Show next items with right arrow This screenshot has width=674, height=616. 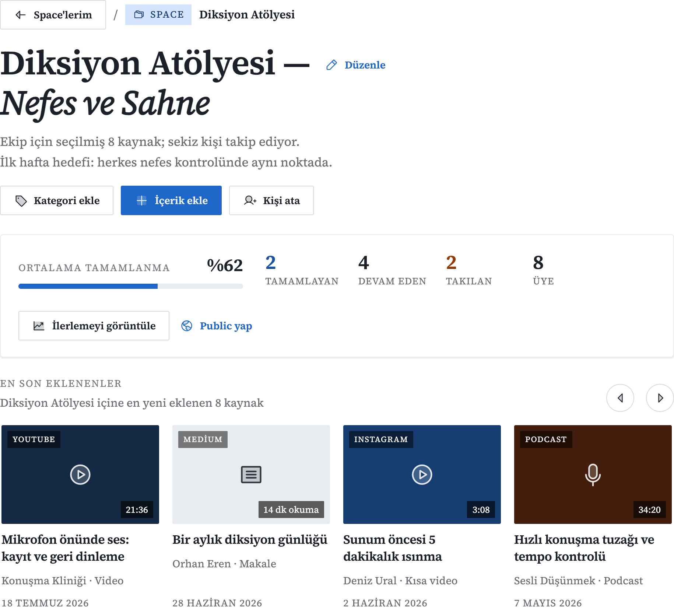[660, 398]
